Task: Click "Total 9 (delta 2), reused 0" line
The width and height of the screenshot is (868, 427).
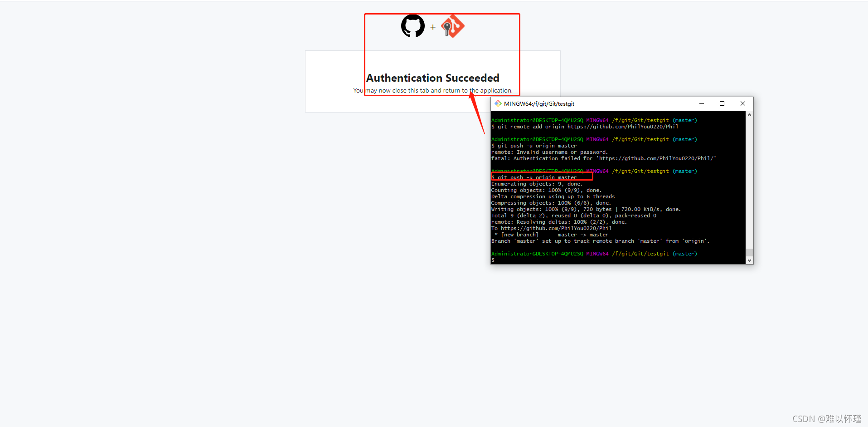Action: (x=574, y=216)
